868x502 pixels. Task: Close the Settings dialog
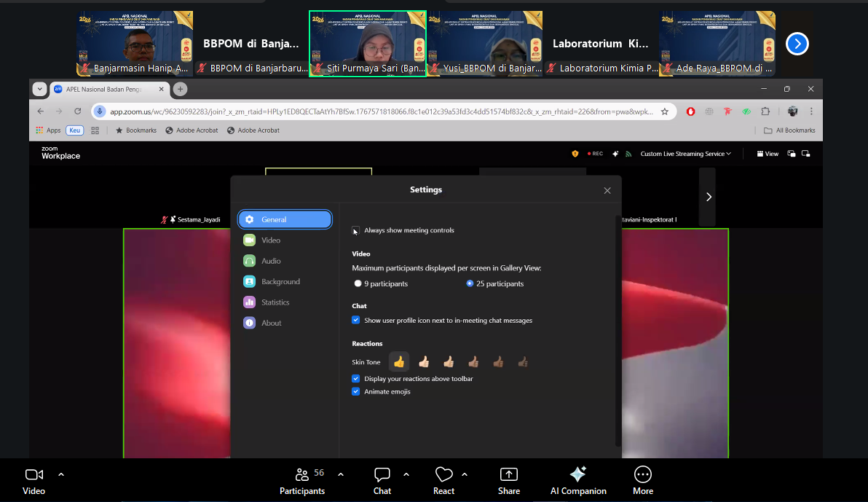[x=607, y=190]
